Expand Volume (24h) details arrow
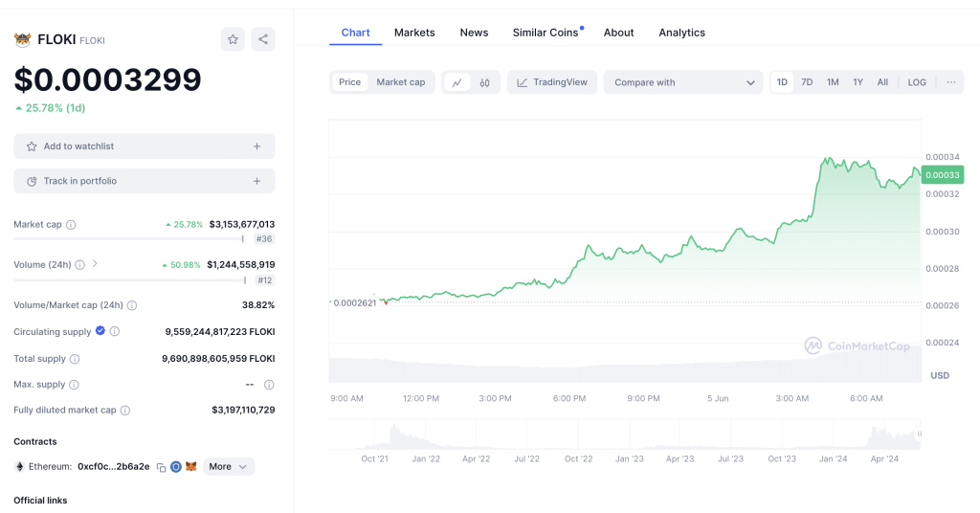 (95, 264)
